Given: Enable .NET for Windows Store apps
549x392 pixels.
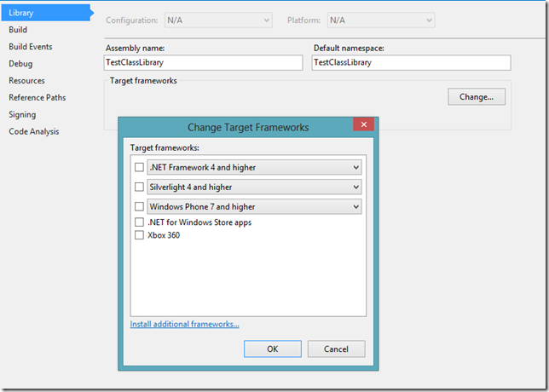Looking at the screenshot, I should pos(139,222).
